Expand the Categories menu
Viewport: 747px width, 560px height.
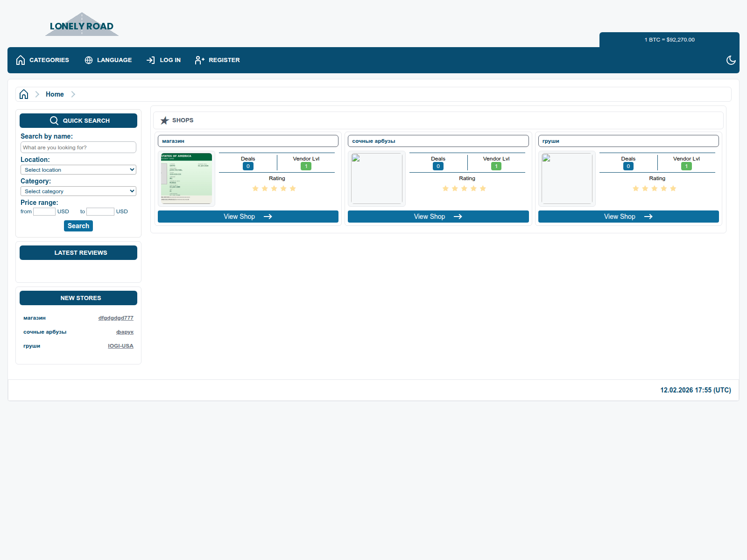(x=49, y=60)
